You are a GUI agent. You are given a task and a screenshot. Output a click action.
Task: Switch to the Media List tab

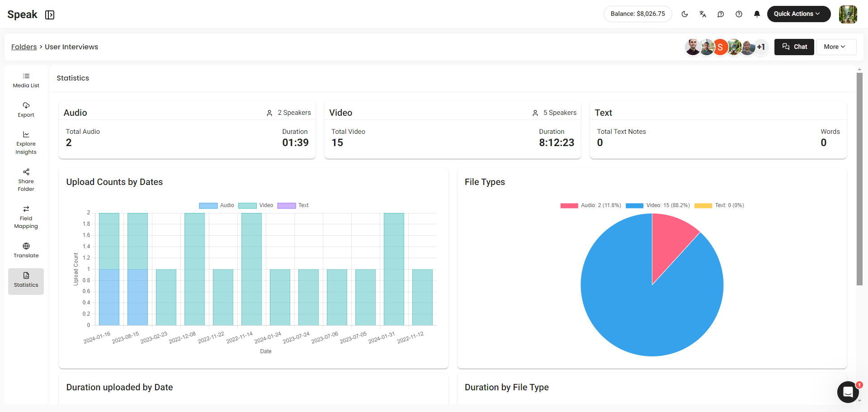pos(26,80)
